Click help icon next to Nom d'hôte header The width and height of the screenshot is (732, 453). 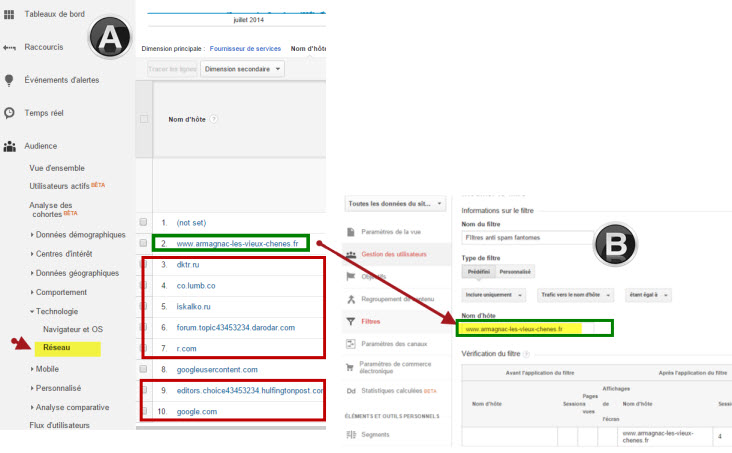[213, 119]
